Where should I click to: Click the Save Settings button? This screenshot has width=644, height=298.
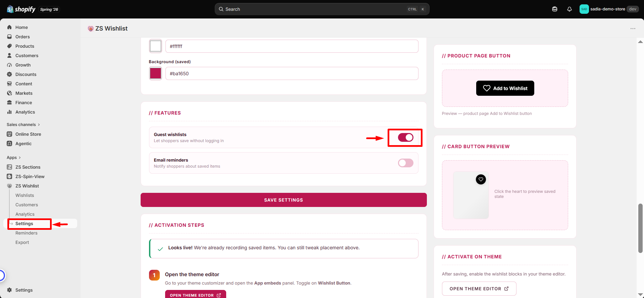coord(284,200)
